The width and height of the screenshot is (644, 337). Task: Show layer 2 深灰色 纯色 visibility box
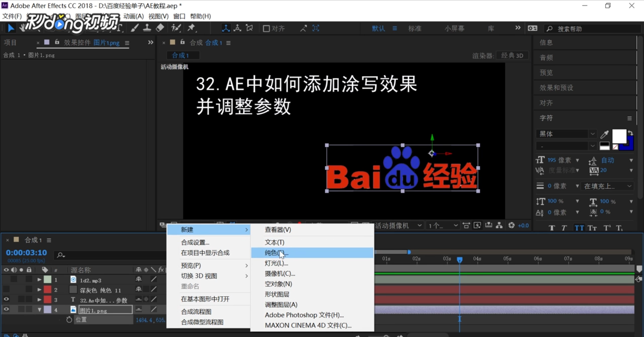tap(6, 289)
